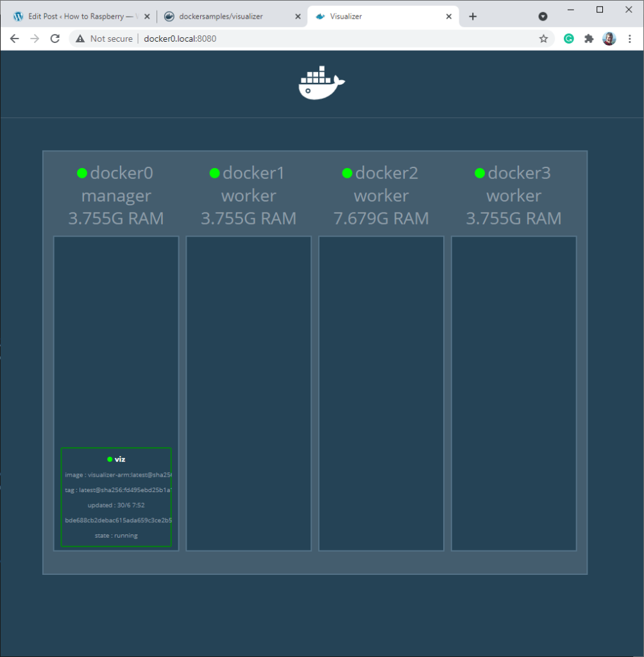Open the Chrome three-dot menu
644x657 pixels.
click(x=630, y=39)
